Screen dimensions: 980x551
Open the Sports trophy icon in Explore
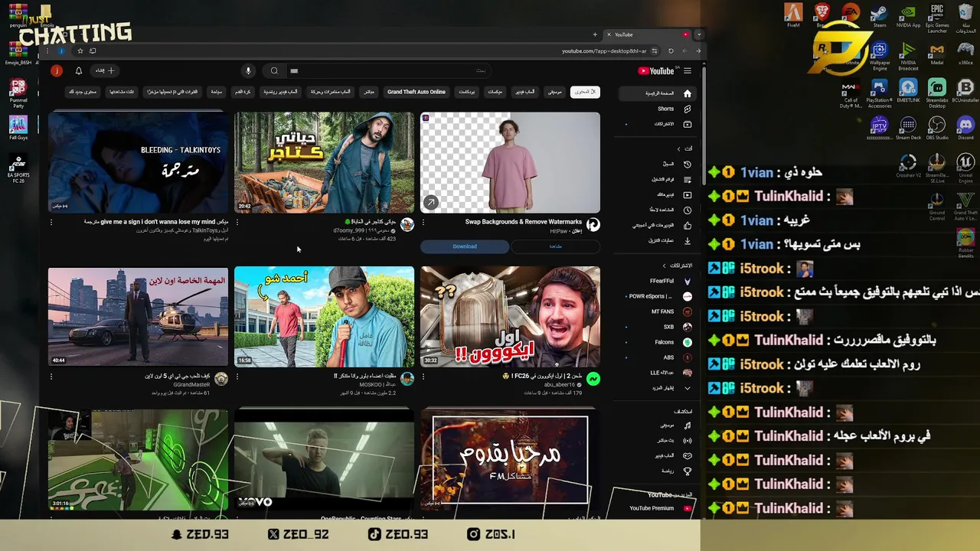pyautogui.click(x=687, y=471)
